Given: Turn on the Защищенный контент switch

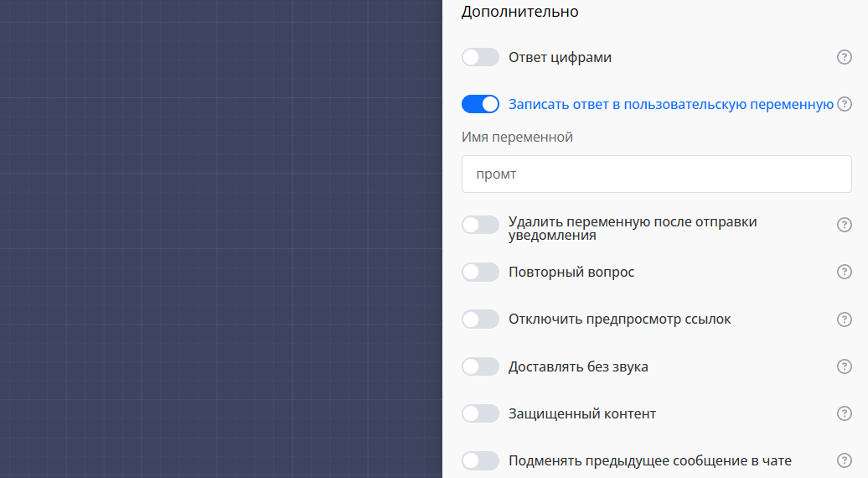Looking at the screenshot, I should [x=480, y=413].
